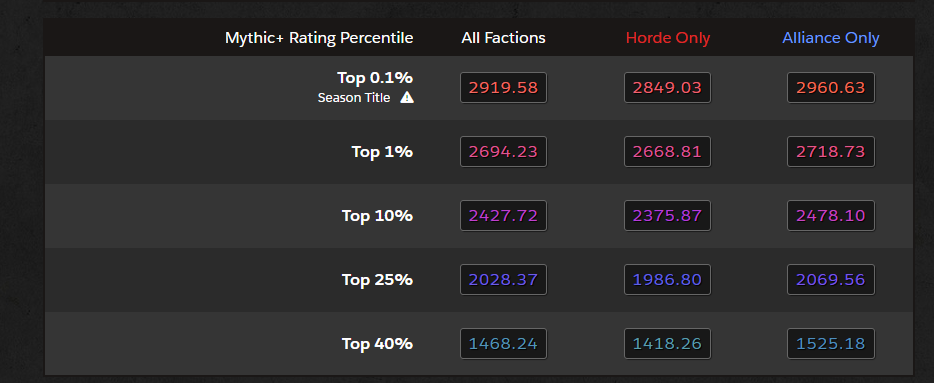
Task: Click the 2069.56 Alliance score box
Action: 831,279
